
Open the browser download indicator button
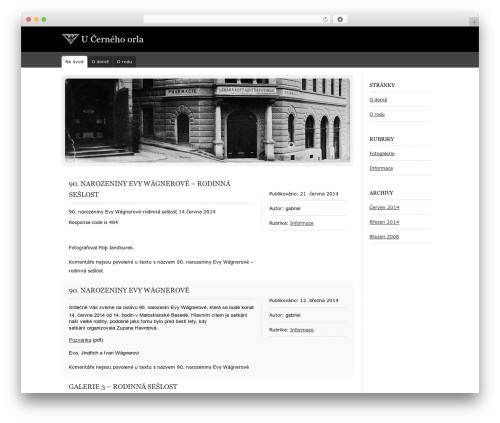[340, 20]
